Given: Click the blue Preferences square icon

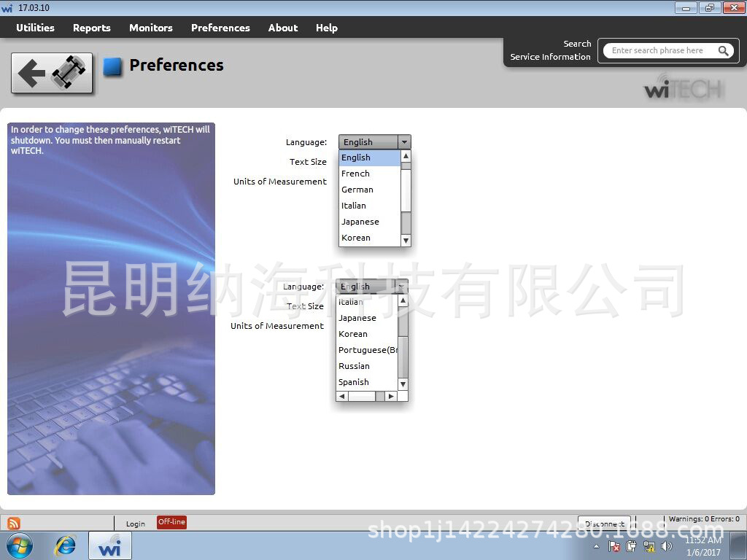Looking at the screenshot, I should 112,66.
